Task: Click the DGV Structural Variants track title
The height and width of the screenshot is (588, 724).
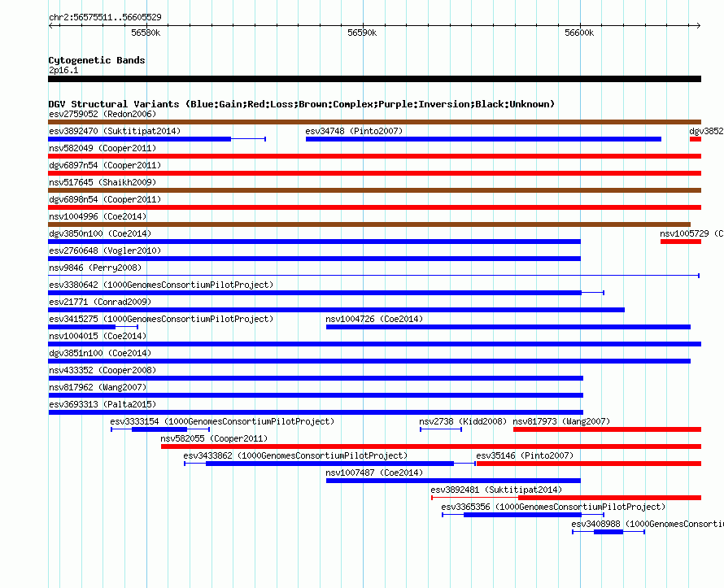Action: tap(301, 104)
